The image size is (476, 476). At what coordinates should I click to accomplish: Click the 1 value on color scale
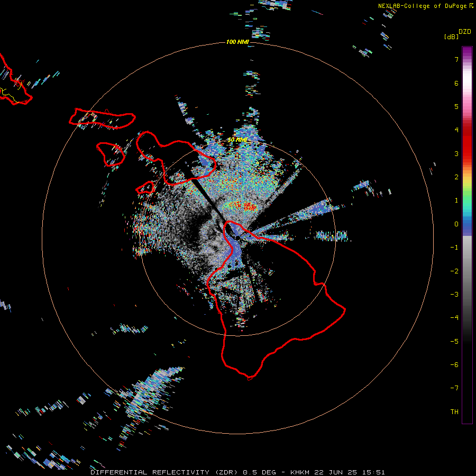(x=456, y=200)
